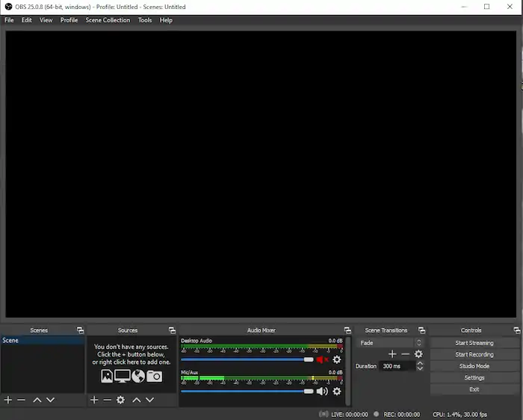Click the Mic/Aux volume slider
The height and width of the screenshot is (420, 523).
(247, 392)
